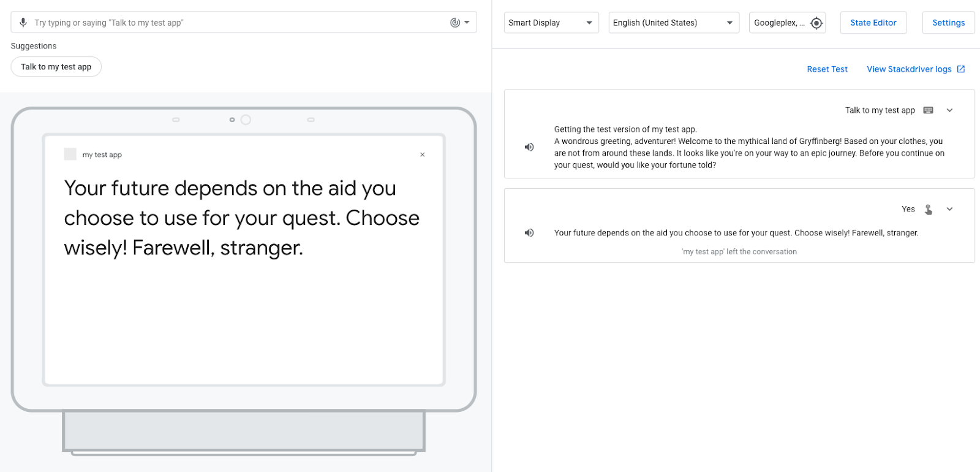Screen dimensions: 980x472
Task: Click the touch input icon beside Yes
Action: tap(928, 209)
